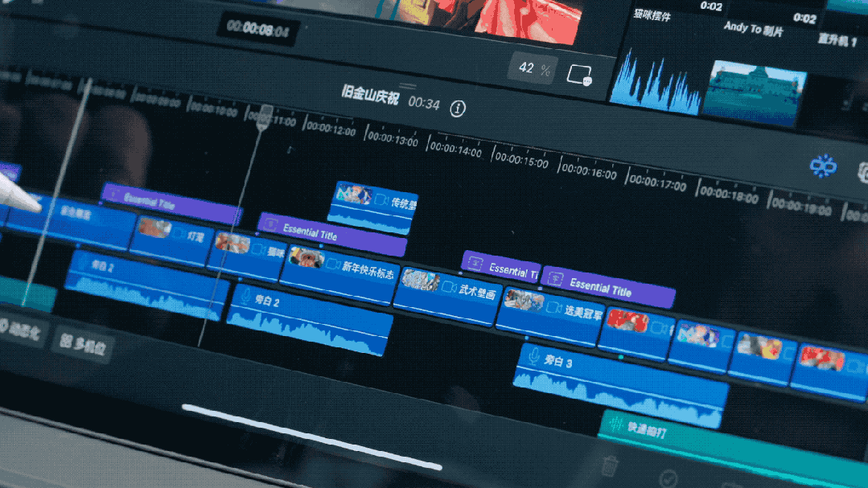Viewport: 868px width, 488px height.
Task: Select the 武术壁画 clip thumbnail
Action: point(422,280)
